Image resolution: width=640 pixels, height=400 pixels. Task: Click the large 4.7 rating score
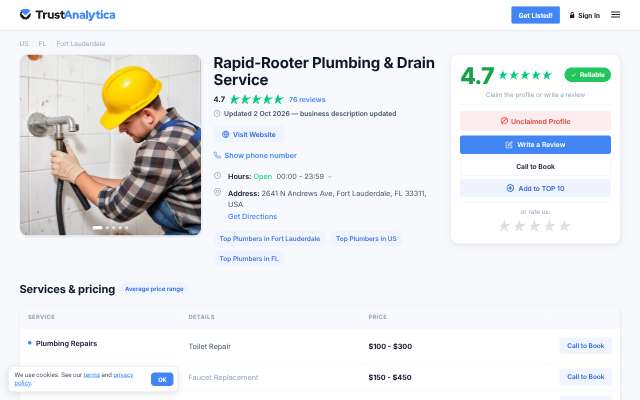click(x=477, y=76)
